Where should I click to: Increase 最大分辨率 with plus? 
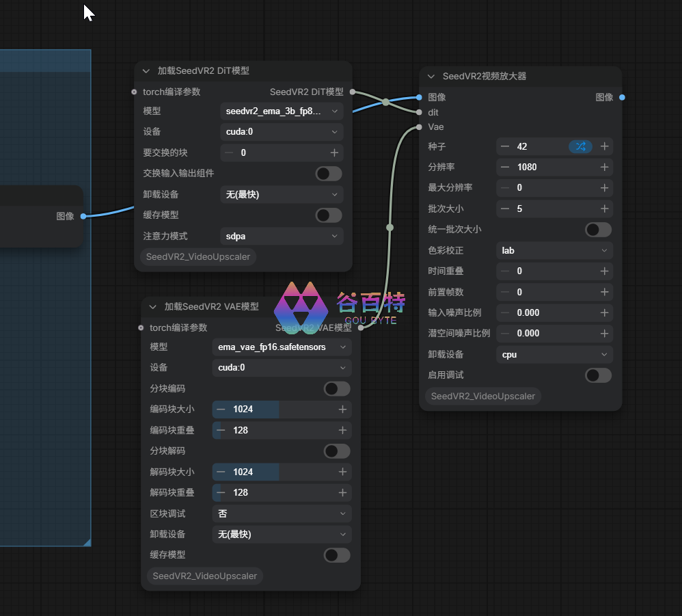click(604, 188)
